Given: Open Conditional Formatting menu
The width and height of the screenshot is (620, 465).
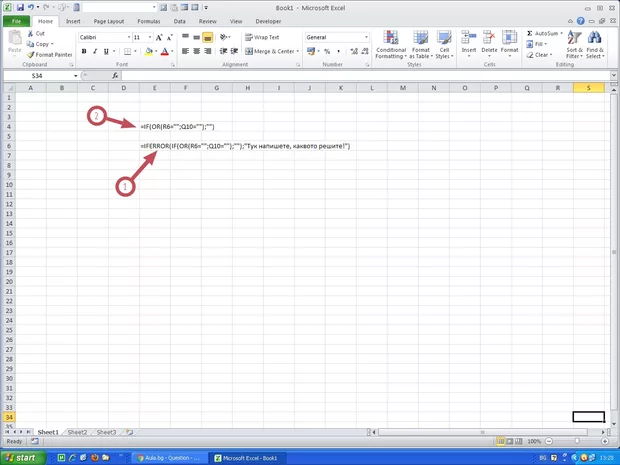Looking at the screenshot, I should pos(391,45).
